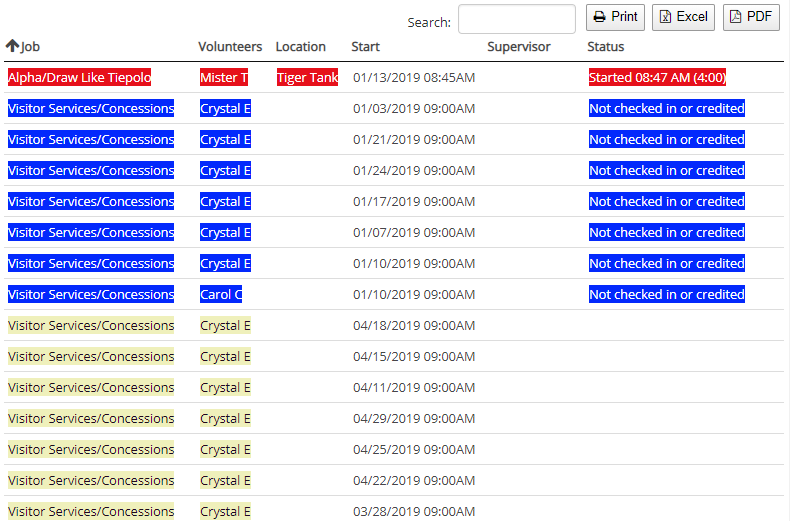
Task: Click the Job column sort arrow
Action: tap(12, 46)
